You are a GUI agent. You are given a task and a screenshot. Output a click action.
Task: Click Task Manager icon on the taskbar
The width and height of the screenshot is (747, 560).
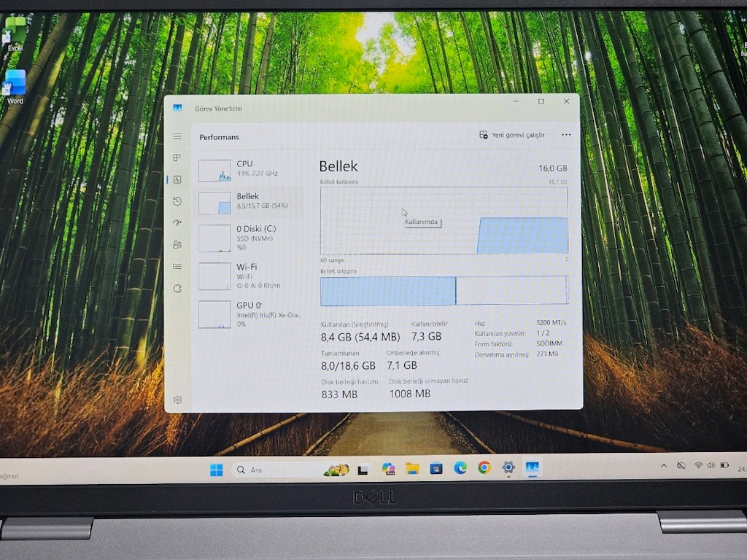click(x=532, y=467)
